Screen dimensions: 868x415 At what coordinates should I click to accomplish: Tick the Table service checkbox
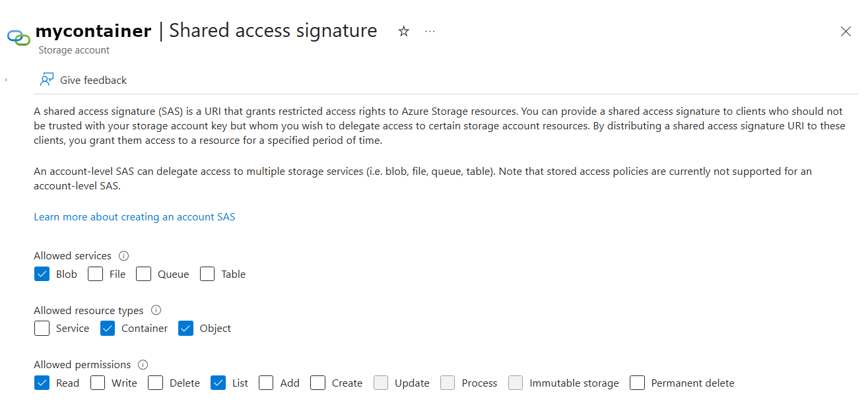(x=207, y=274)
